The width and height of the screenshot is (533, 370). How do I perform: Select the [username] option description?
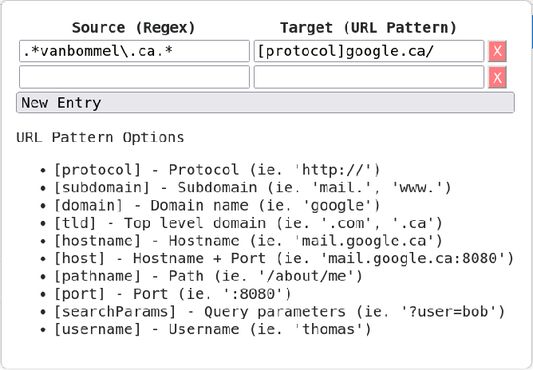click(x=213, y=329)
